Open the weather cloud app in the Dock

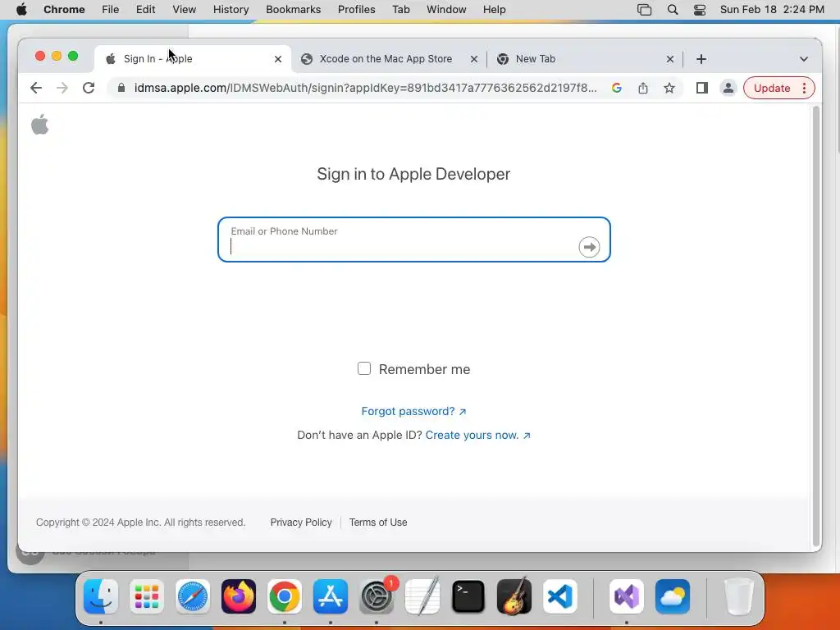(x=673, y=596)
